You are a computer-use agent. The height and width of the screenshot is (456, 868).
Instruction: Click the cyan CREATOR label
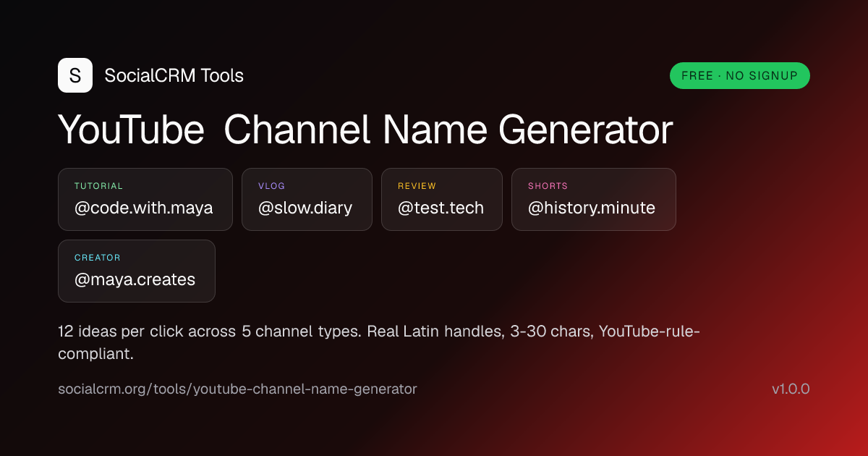98,258
